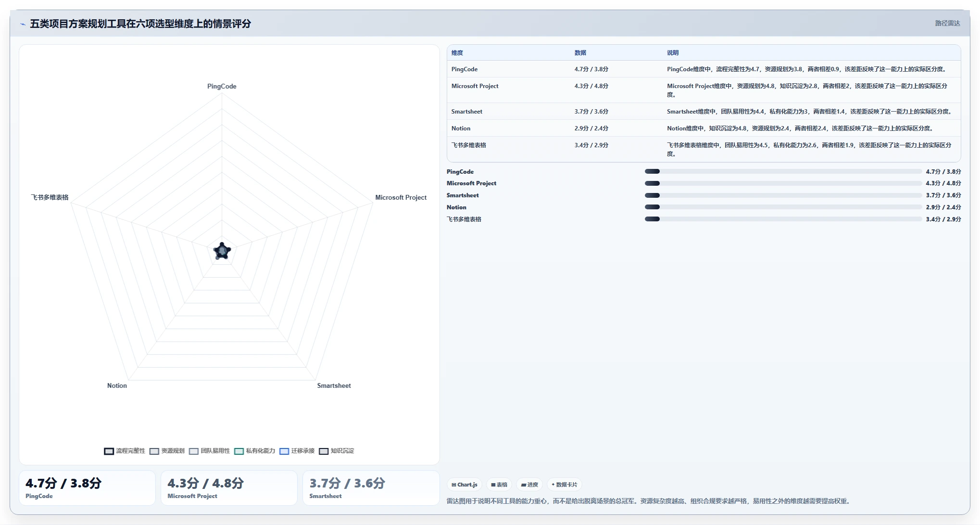Click the Microsoft Project description cell text
The image size is (980, 525).
click(x=807, y=90)
